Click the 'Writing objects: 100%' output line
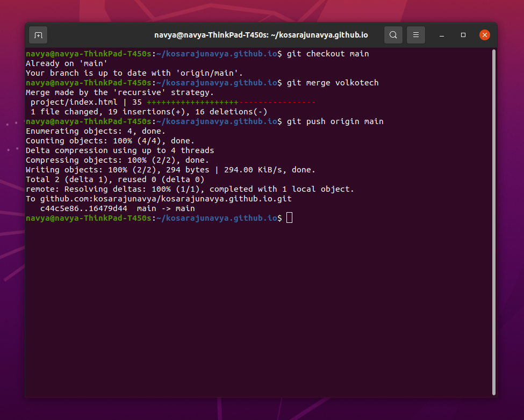 tap(170, 170)
